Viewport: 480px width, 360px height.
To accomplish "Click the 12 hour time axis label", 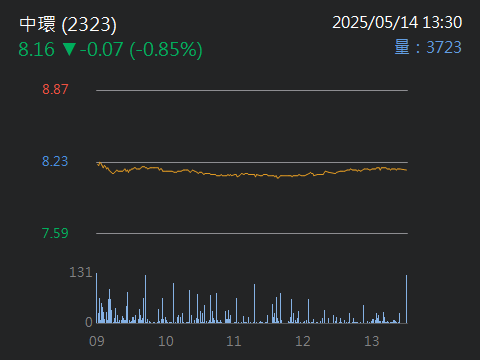I will click(x=303, y=341).
